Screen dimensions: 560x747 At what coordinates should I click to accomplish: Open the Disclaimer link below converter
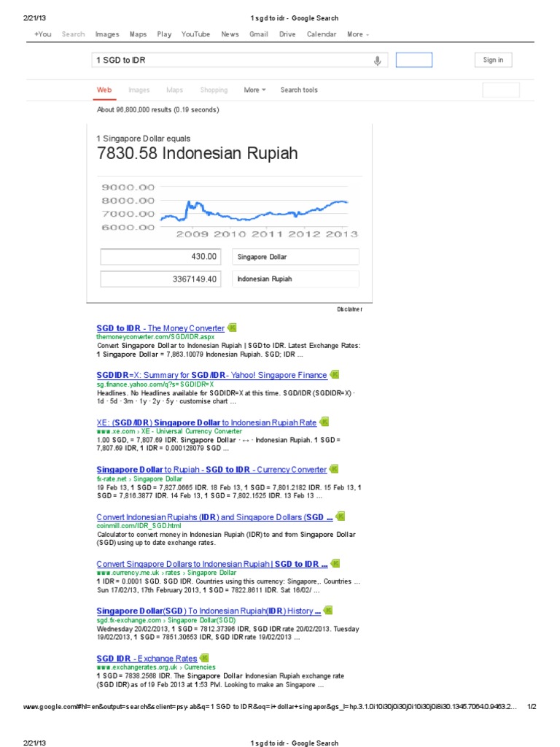click(x=350, y=309)
